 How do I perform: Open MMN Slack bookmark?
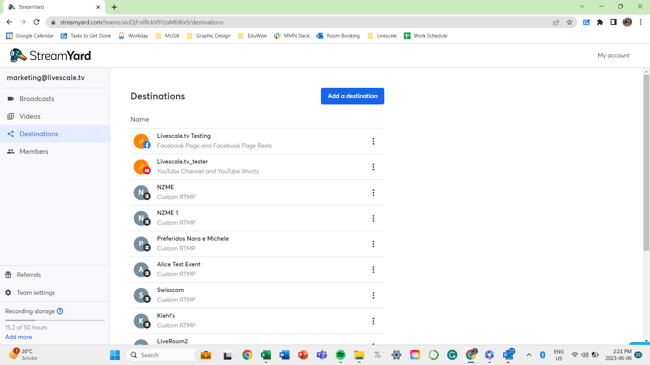292,36
